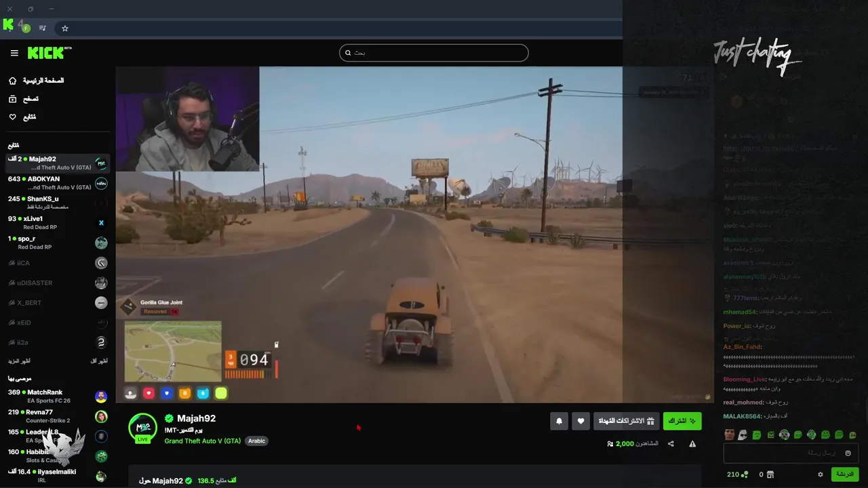Click chat username Az_Bin_Fahd
868x488 pixels.
pyautogui.click(x=742, y=347)
